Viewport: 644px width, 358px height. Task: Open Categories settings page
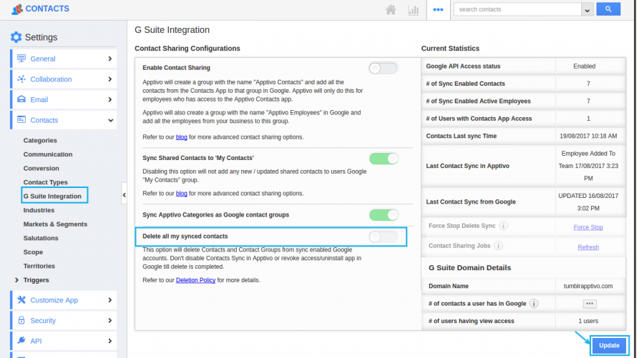40,140
